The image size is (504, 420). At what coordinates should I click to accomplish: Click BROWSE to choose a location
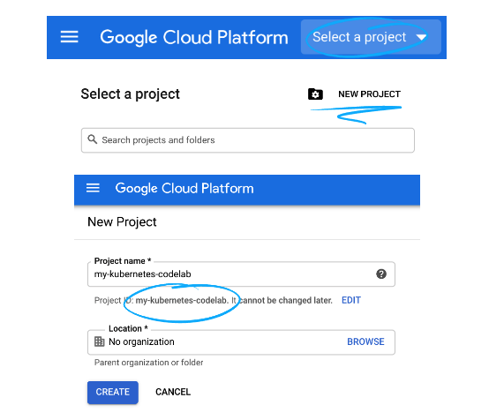pyautogui.click(x=365, y=341)
